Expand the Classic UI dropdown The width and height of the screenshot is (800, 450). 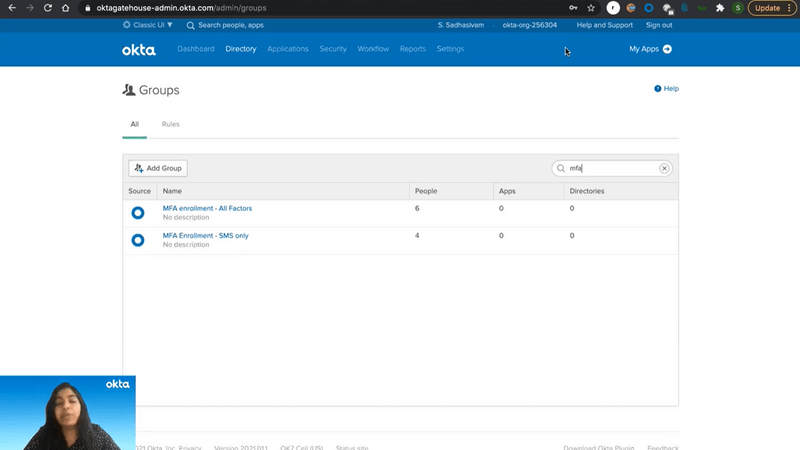point(147,24)
